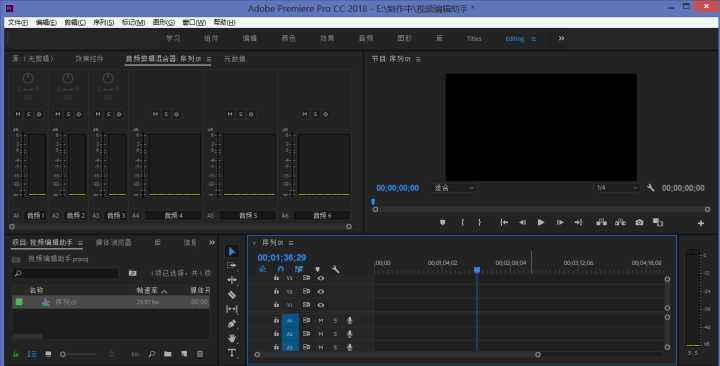Expand hidden workspaces with double chevron
720x366 pixels.
(561, 39)
